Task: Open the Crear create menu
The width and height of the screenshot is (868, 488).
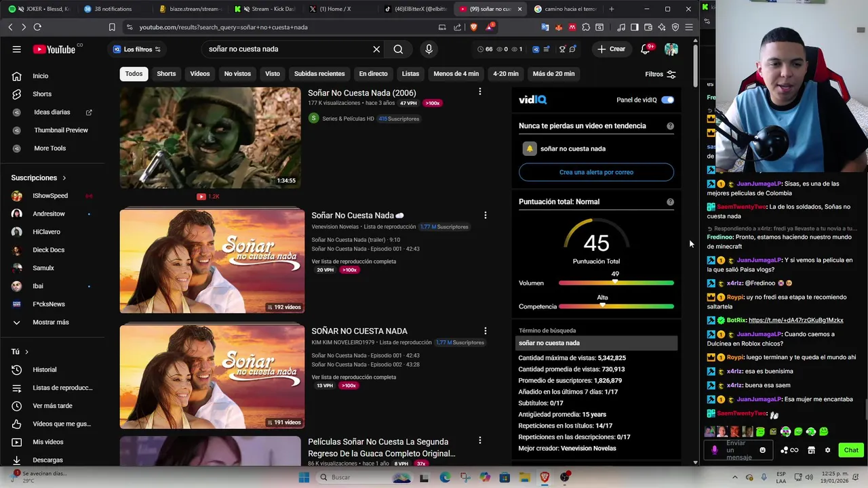Action: [x=610, y=49]
